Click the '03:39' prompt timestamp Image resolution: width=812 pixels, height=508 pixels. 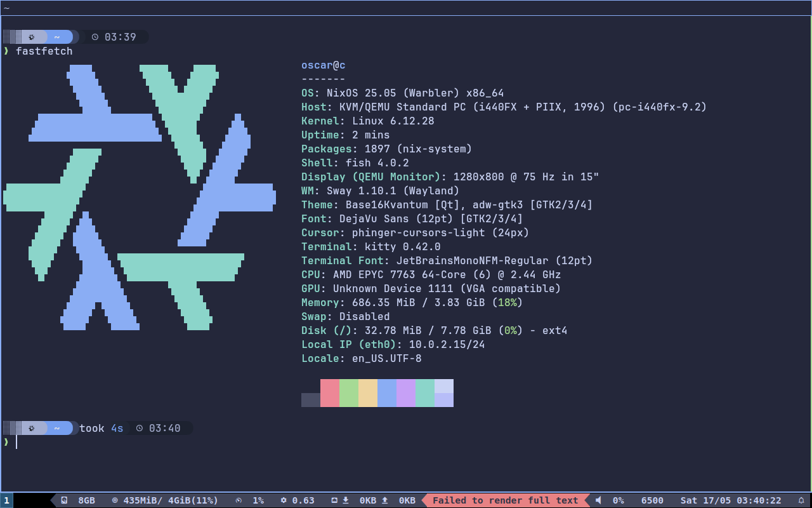pos(121,37)
